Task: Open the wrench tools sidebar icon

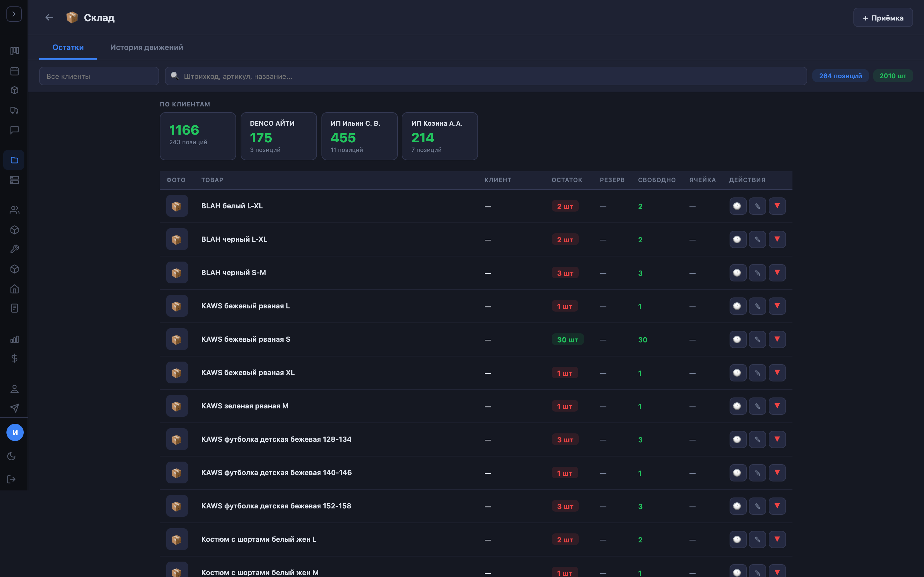Action: (x=14, y=249)
